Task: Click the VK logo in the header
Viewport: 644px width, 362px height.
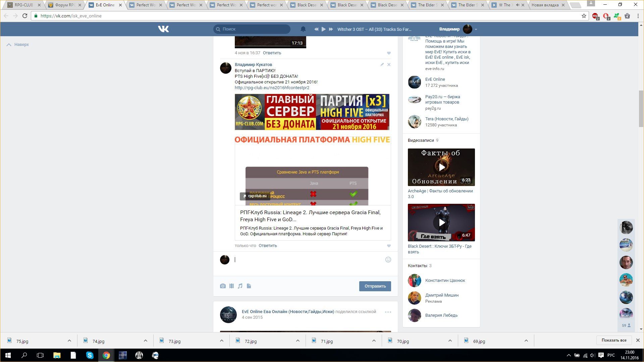Action: (163, 29)
